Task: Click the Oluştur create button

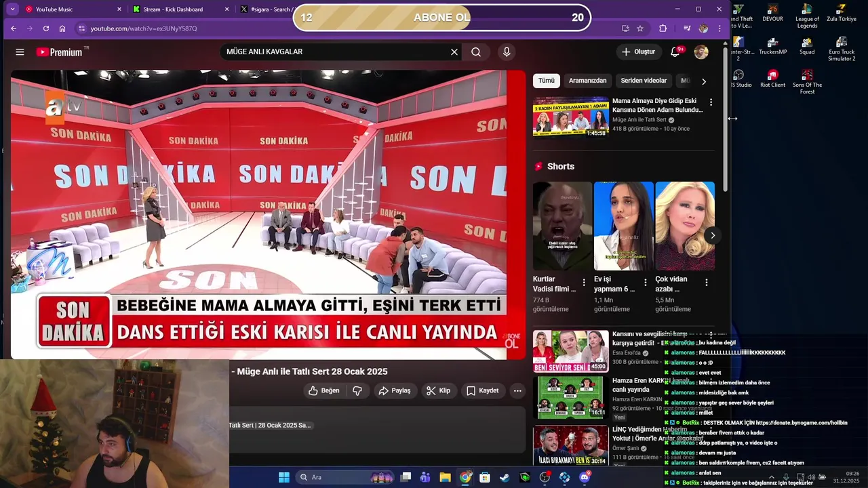Action: [638, 52]
